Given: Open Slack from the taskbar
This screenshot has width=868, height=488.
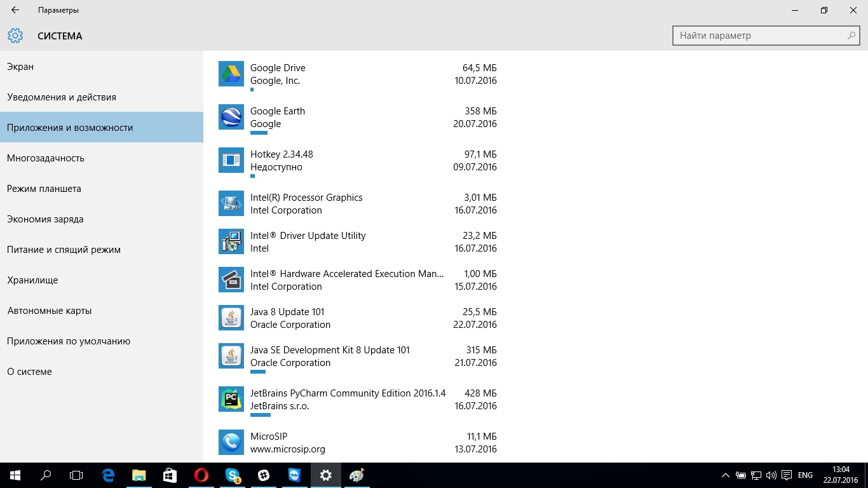Looking at the screenshot, I should (x=263, y=475).
